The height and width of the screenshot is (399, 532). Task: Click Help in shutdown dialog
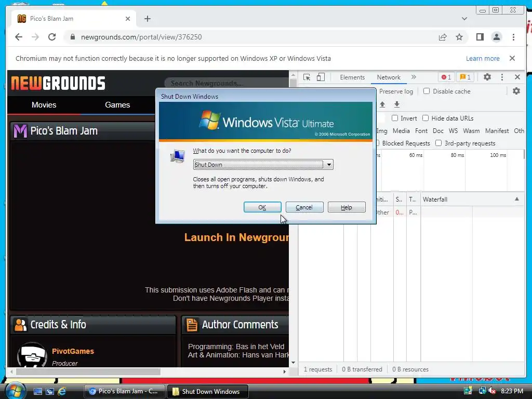coord(347,207)
